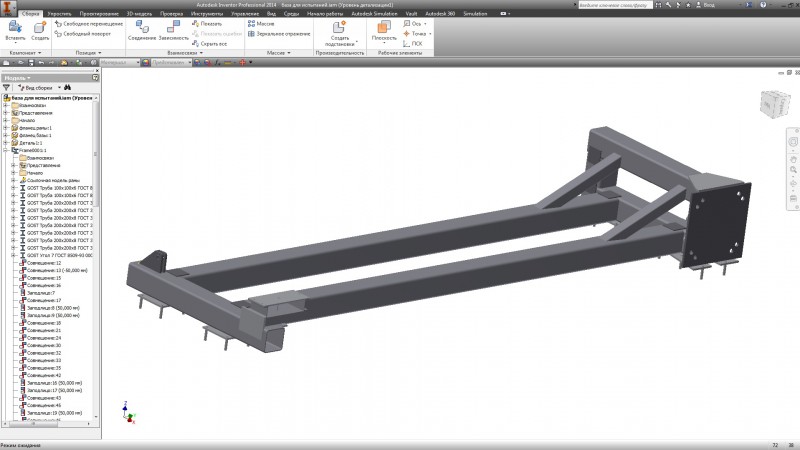Screen dimensions: 800x450
Task: Collapse the Frame0001:1 tree node
Action: pyautogui.click(x=6, y=151)
